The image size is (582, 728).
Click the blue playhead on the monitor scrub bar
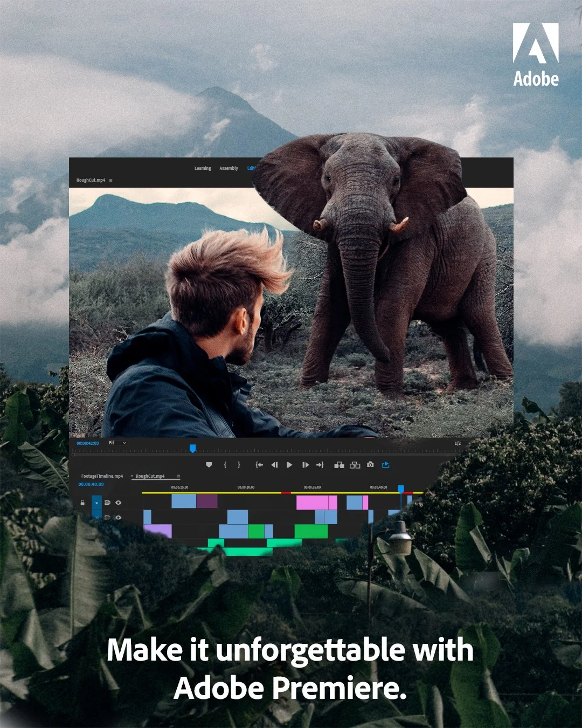(x=192, y=449)
